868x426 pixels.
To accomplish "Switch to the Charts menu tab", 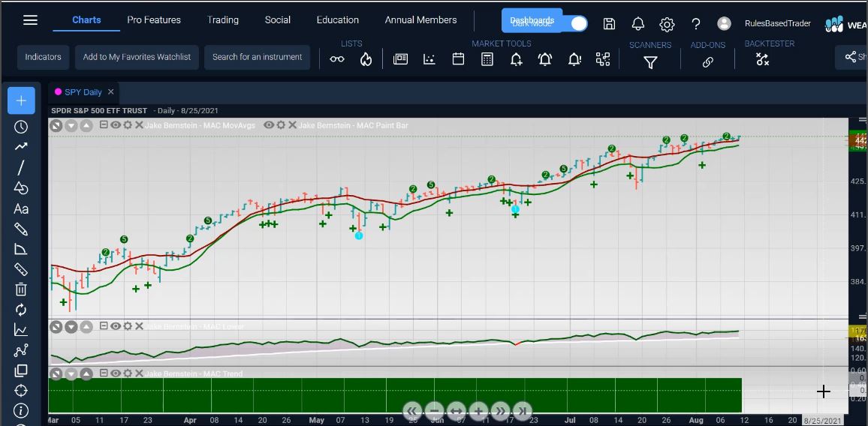I will [x=86, y=20].
